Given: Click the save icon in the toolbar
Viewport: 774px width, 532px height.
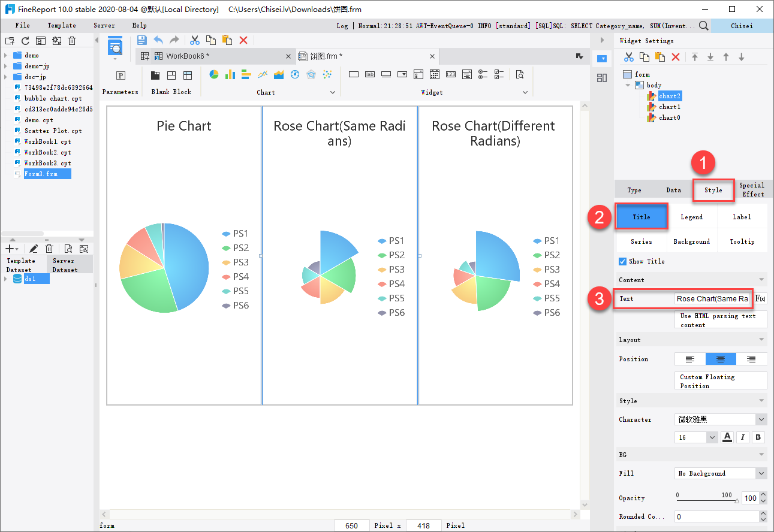Looking at the screenshot, I should (x=141, y=40).
